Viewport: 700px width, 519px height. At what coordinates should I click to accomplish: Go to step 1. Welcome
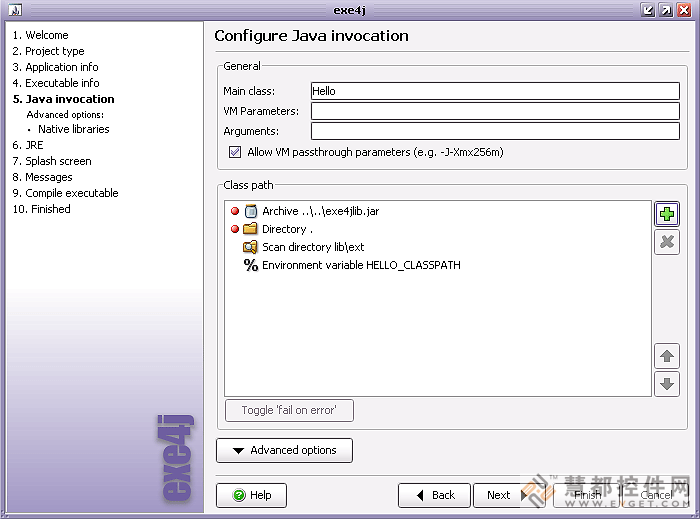pos(41,35)
